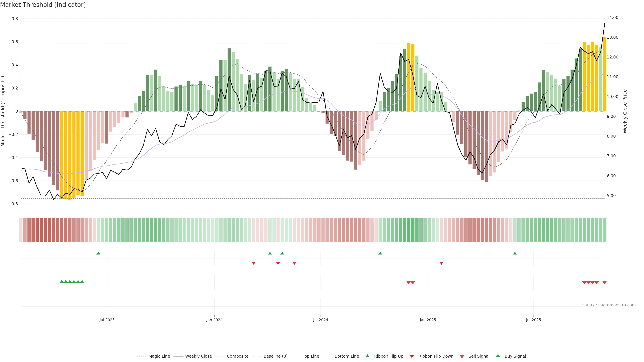The image size is (644, 362).
Task: Click the rightmost red sell signal triangle
Action: point(604,283)
